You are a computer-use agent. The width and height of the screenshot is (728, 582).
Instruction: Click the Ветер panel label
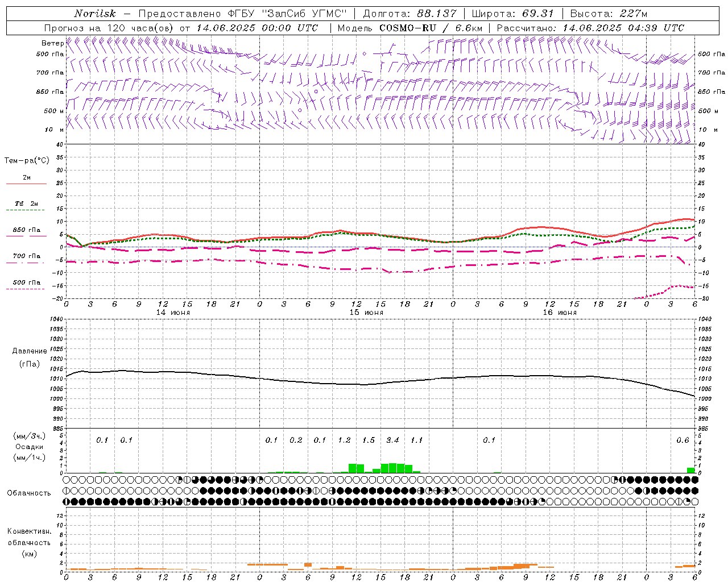click(52, 43)
